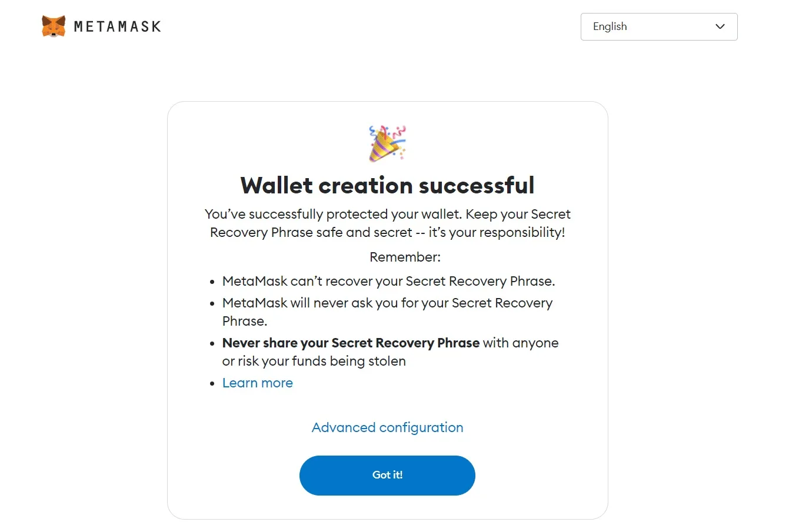The width and height of the screenshot is (789, 532).
Task: Click the page background outside the card
Action: coord(88,294)
